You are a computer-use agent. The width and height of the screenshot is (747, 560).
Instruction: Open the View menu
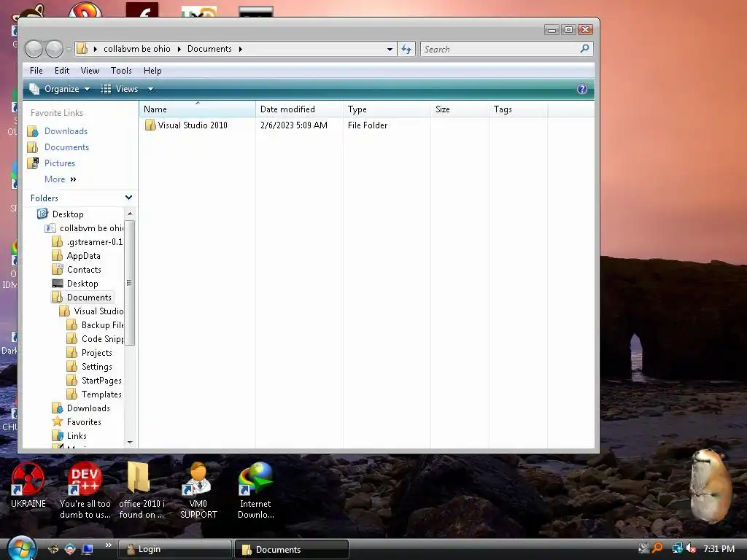90,71
